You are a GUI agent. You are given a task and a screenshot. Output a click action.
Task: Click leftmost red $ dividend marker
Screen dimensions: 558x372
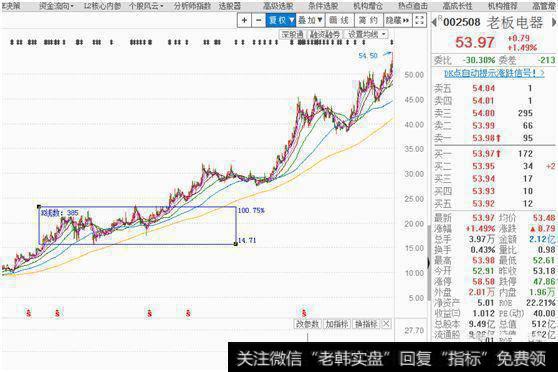pyautogui.click(x=29, y=313)
